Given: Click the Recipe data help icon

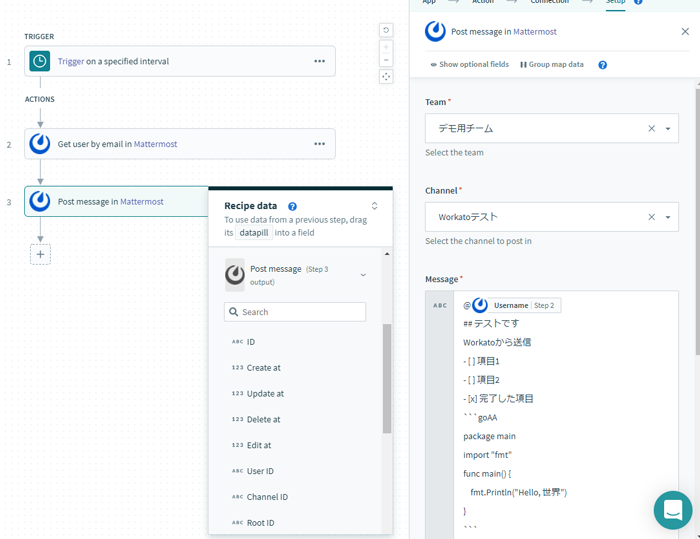Looking at the screenshot, I should [292, 206].
